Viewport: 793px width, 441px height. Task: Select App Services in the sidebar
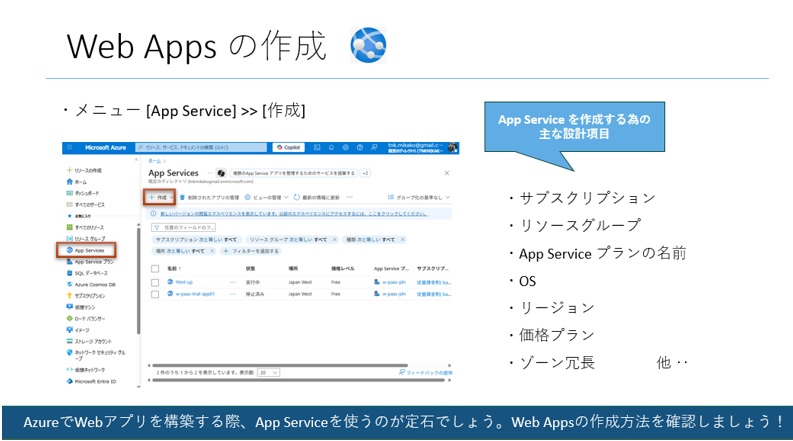(86, 250)
